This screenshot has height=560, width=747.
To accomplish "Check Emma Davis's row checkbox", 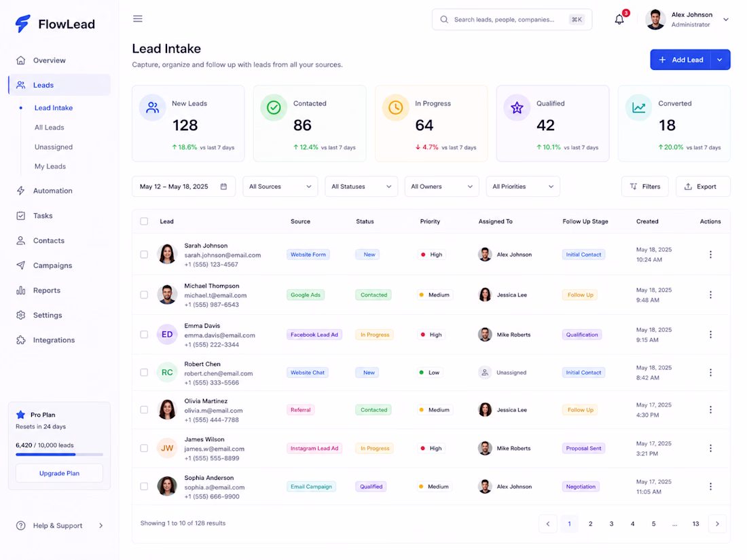I will point(144,334).
